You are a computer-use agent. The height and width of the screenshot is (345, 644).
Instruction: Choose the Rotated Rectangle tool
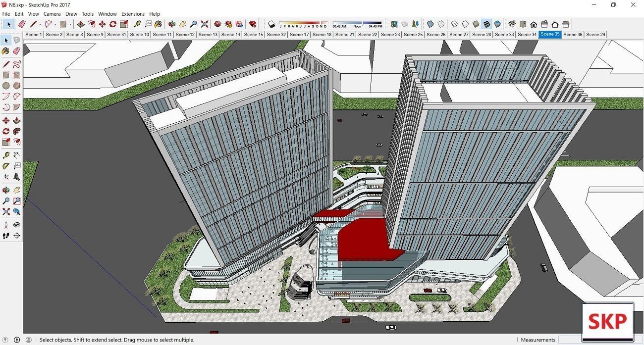17,75
